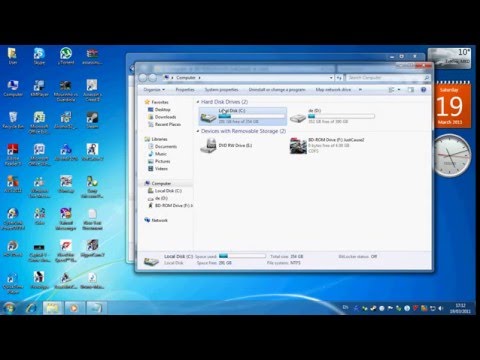Viewport: 480px width, 360px height.
Task: Click Map network drive in toolbar
Action: pos(333,90)
